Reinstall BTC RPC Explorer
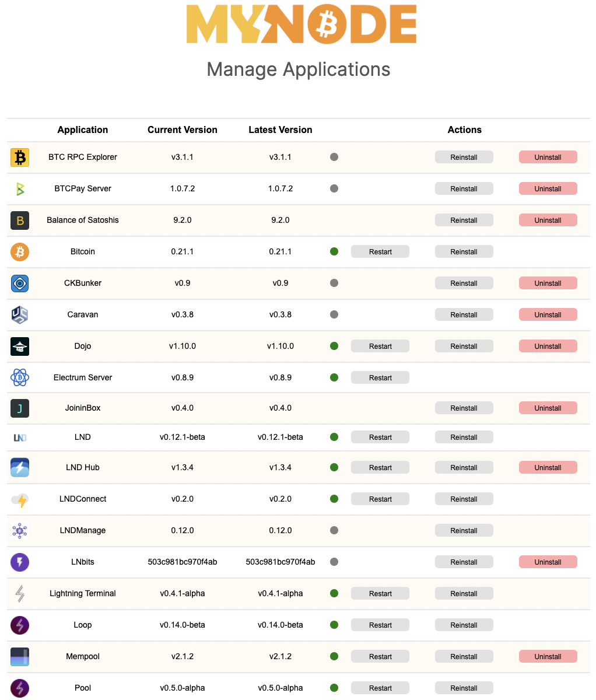The height and width of the screenshot is (700, 596). 464,157
